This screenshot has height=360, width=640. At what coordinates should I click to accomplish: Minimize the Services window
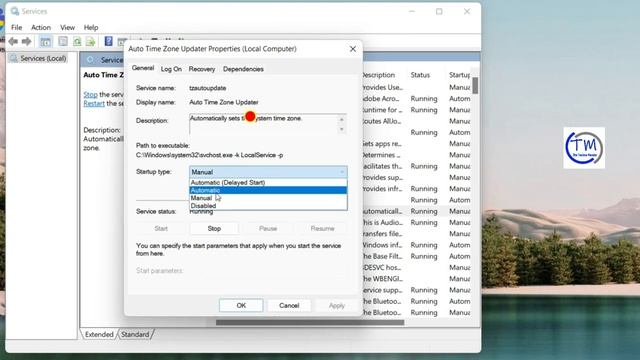[x=412, y=11]
